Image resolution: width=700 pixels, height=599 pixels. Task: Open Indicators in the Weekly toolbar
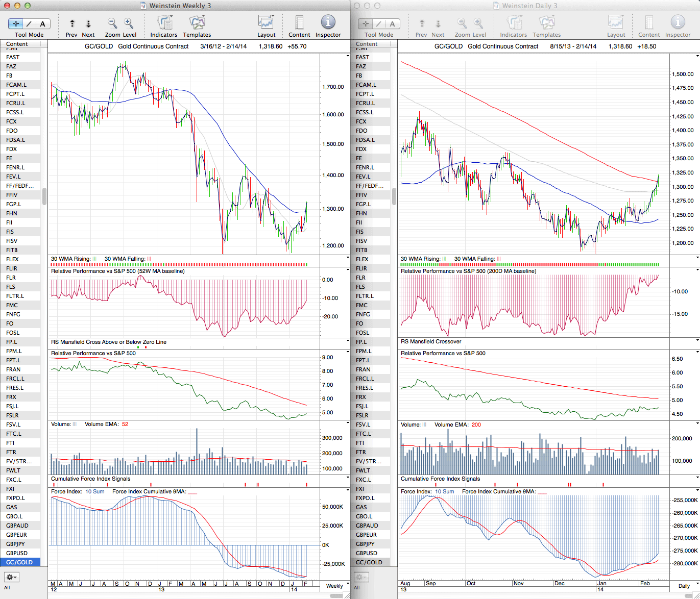pos(164,23)
